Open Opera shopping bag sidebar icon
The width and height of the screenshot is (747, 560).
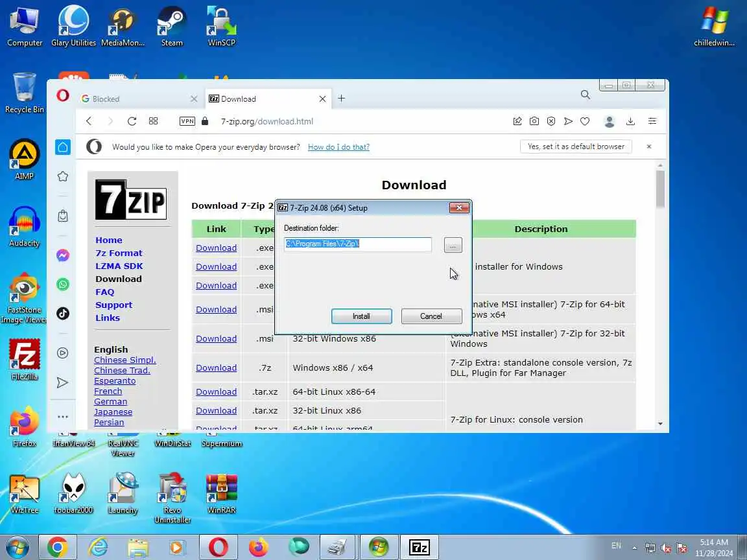click(63, 216)
